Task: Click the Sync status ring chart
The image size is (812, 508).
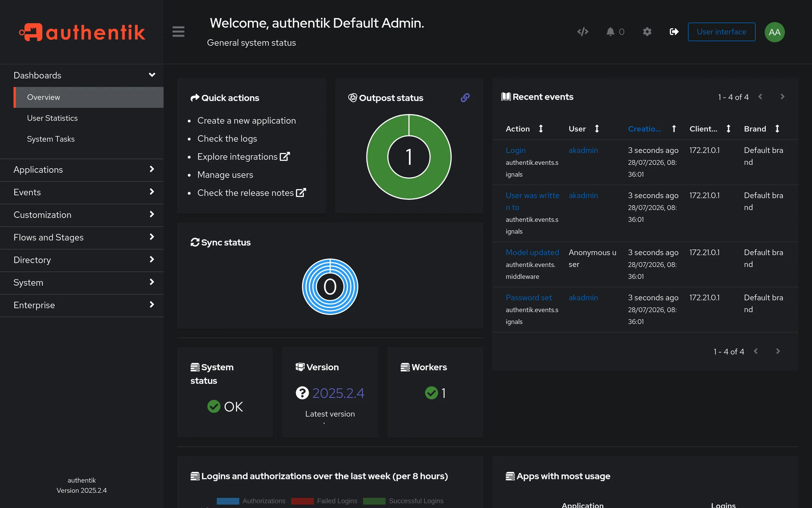Action: pyautogui.click(x=330, y=287)
